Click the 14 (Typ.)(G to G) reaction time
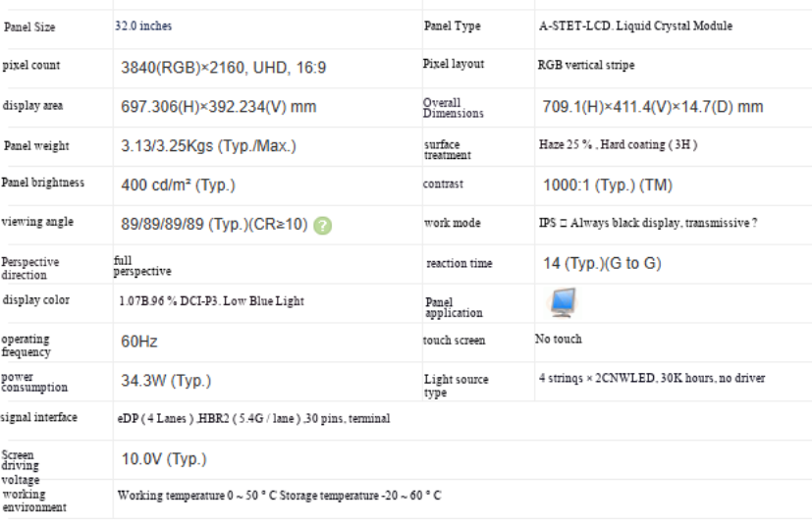This screenshot has height=529, width=812. point(602,263)
